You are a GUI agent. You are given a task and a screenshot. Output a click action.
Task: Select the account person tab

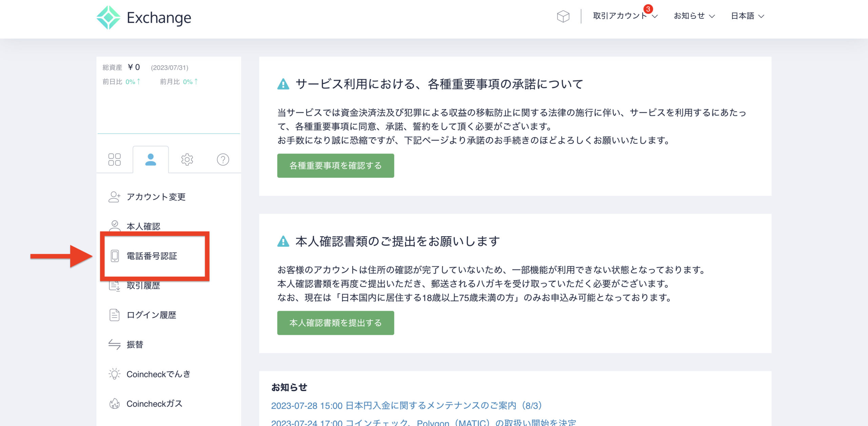(151, 159)
